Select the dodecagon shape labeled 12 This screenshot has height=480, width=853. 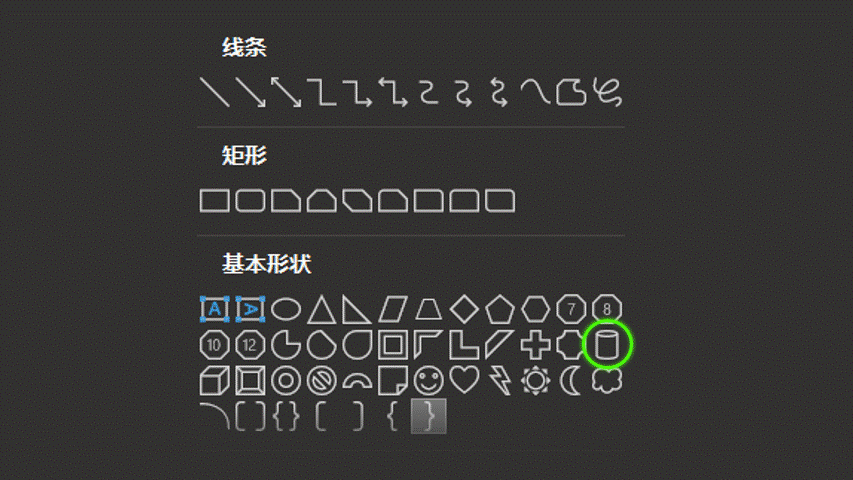point(250,345)
